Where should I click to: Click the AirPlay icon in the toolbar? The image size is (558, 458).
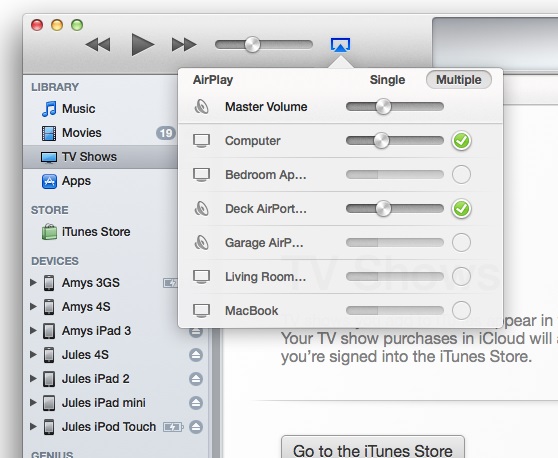point(340,45)
